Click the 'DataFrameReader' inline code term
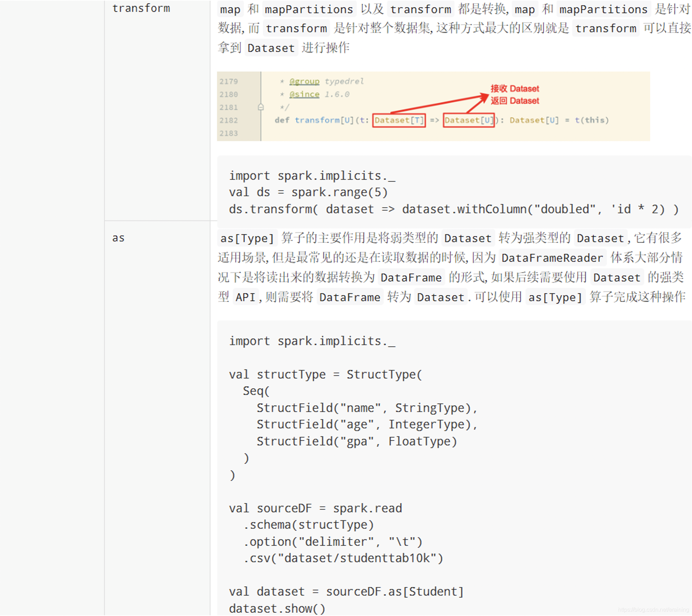The image size is (692, 616). pyautogui.click(x=552, y=258)
